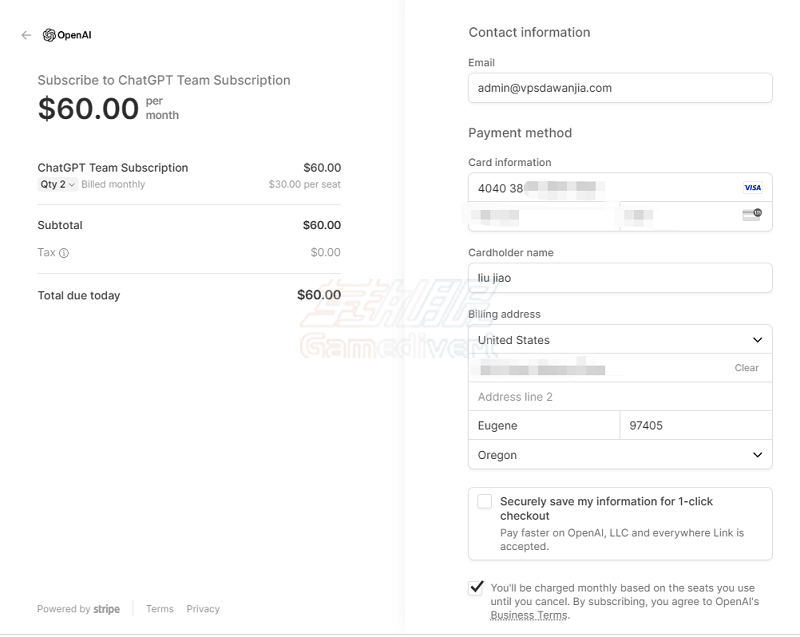Click the Cardholder name field

620,278
